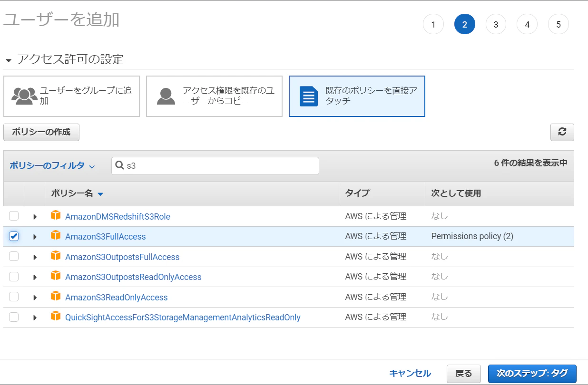The width and height of the screenshot is (588, 385).
Task: Click the 戻る button
Action: point(464,374)
